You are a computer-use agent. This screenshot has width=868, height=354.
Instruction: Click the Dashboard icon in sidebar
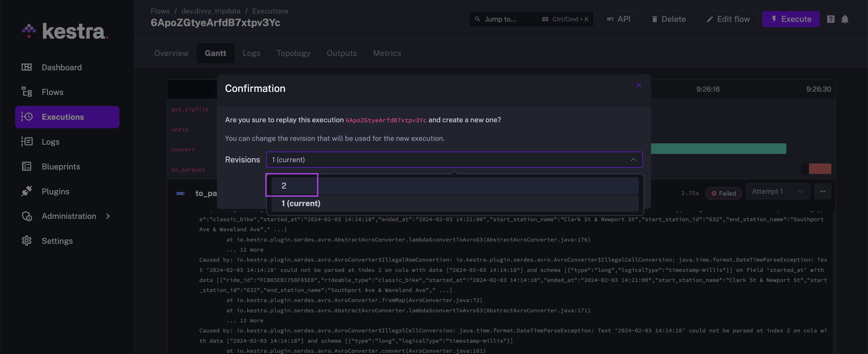pos(27,67)
